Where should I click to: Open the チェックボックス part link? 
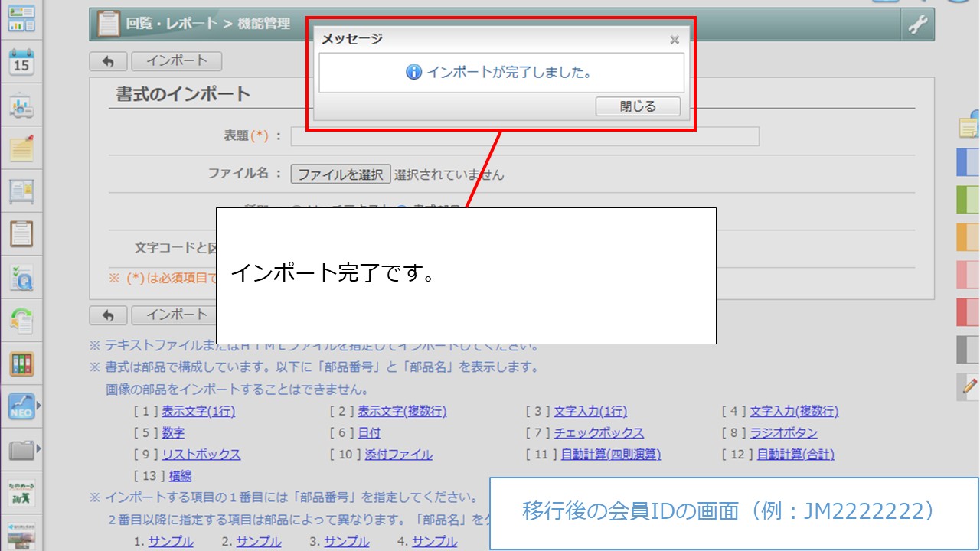click(x=599, y=433)
